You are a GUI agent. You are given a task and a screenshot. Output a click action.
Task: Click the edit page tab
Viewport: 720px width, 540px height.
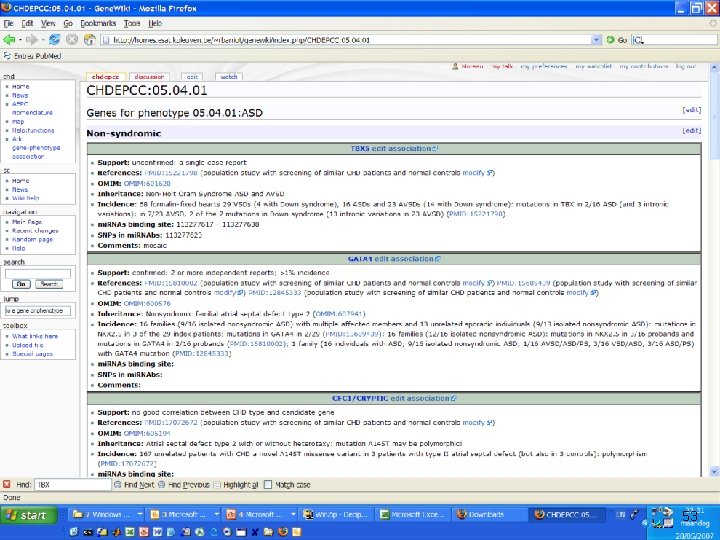click(192, 77)
